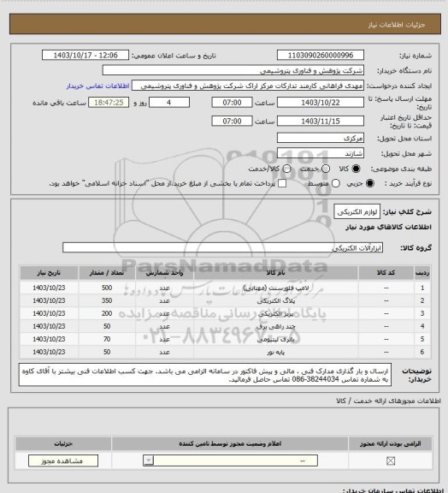Click the goods group field ابزارآلات الکتریکی
The width and height of the screenshot is (448, 493).
222,247
